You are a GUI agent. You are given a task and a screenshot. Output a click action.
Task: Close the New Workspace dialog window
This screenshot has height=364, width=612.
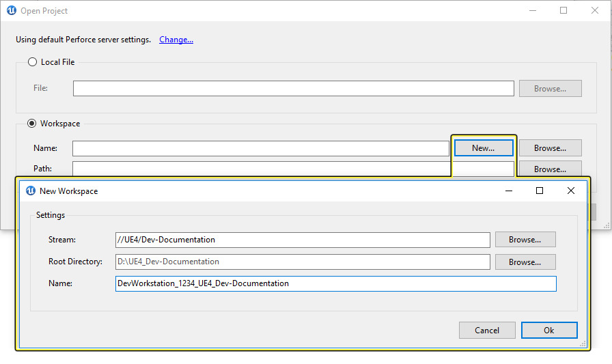tap(571, 191)
